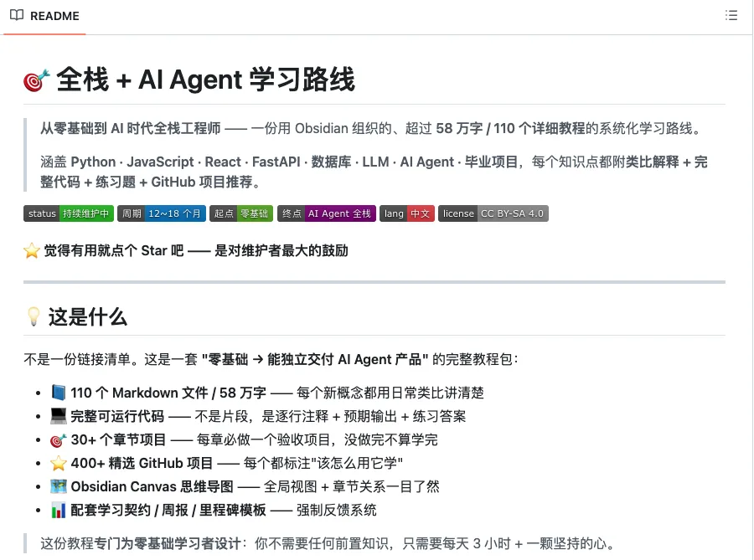754x560 pixels.
Task: Click the 起点 零基础 badge
Action: [x=241, y=213]
